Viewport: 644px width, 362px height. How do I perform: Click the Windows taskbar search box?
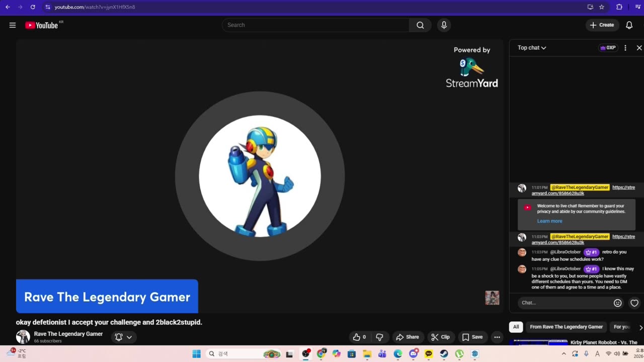(243, 354)
